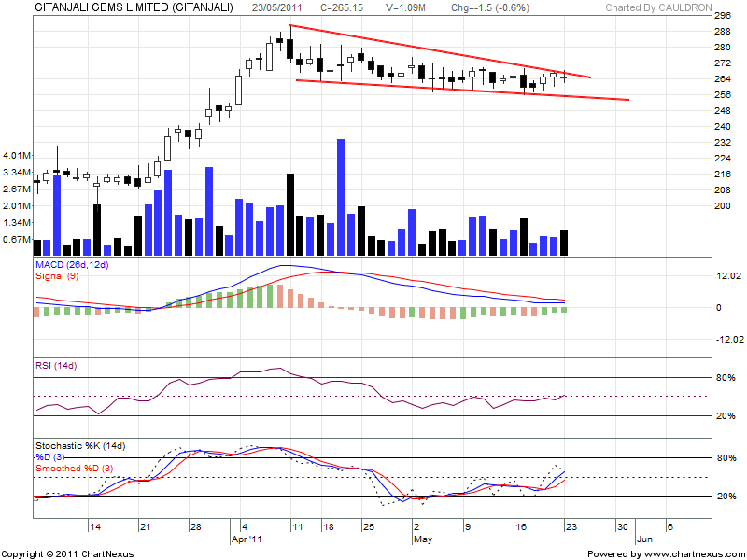This screenshot has width=747, height=560.
Task: Select the Jun month marker on axis
Action: pos(643,539)
